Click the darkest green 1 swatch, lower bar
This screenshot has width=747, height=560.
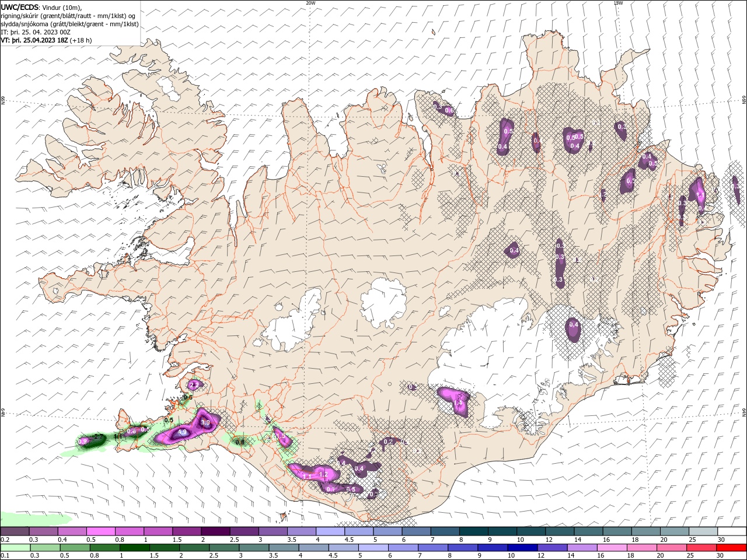134,548
